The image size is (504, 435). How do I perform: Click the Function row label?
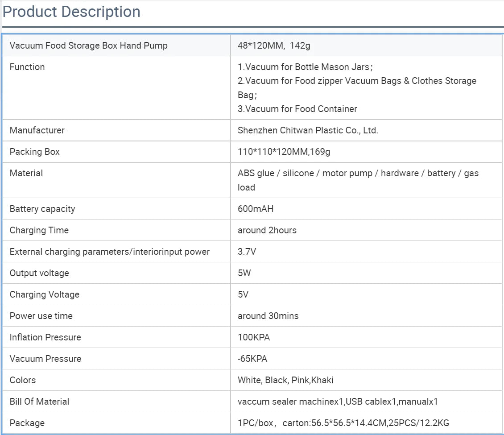pos(27,67)
